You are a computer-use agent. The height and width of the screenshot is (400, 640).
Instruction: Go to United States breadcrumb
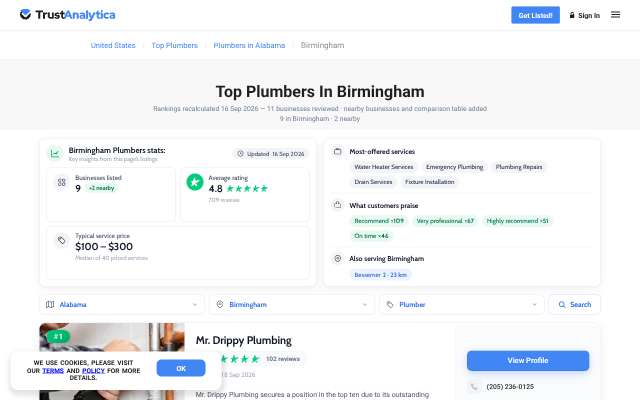click(x=113, y=45)
